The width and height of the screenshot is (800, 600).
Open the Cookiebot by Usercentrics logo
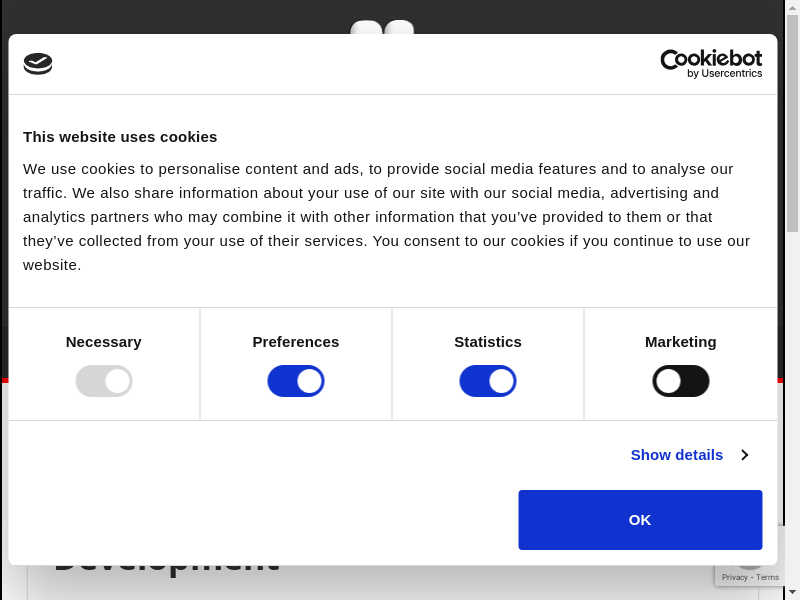[x=711, y=64]
